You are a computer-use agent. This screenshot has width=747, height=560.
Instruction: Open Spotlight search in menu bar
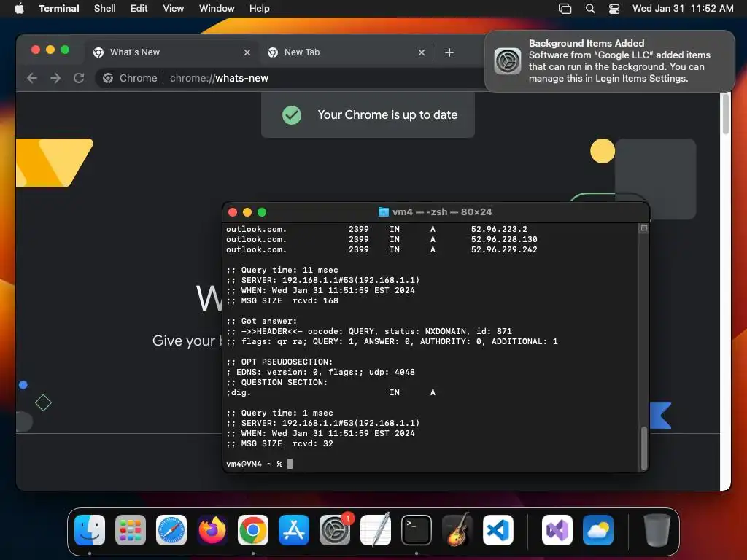589,9
